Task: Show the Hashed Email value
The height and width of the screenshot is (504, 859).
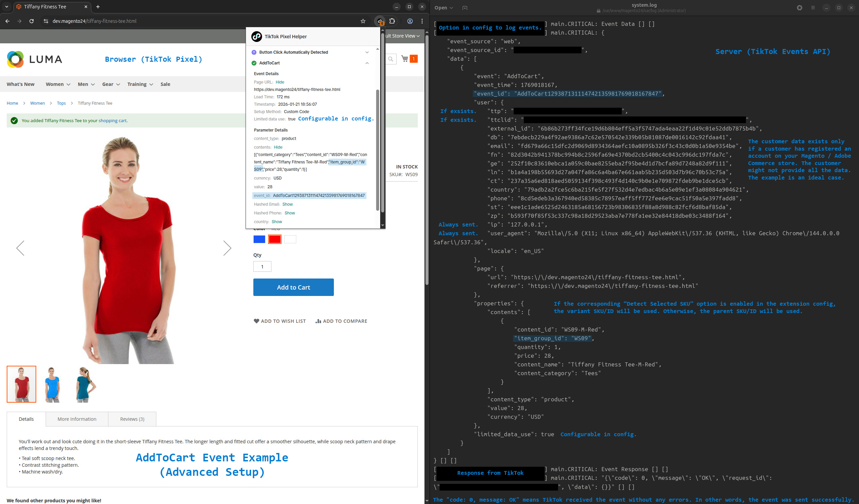Action: click(x=288, y=204)
